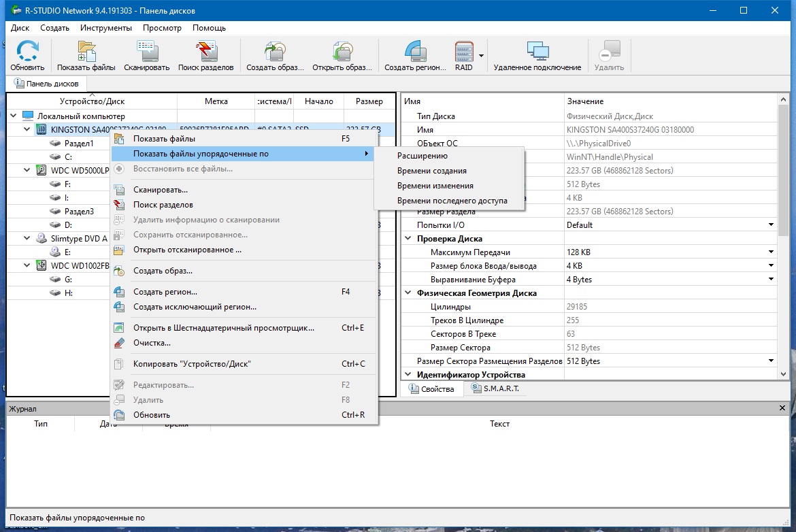Click Показать файлы toolbar icon
The width and height of the screenshot is (796, 532).
(x=86, y=56)
